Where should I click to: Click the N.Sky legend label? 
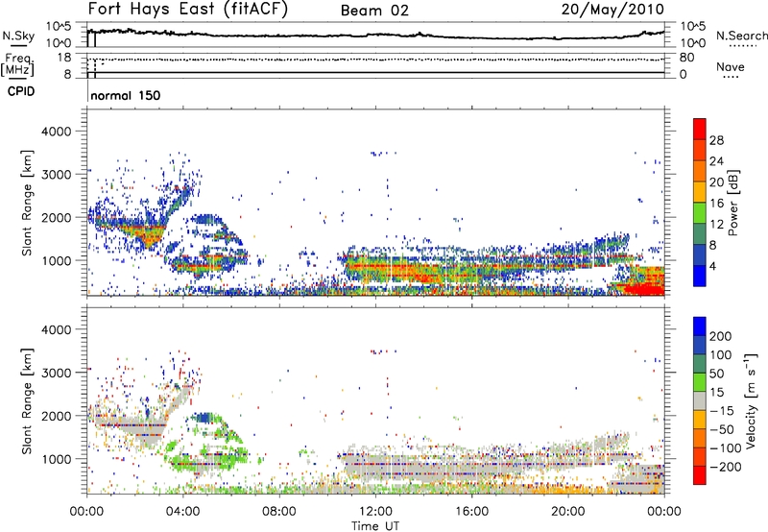18,36
